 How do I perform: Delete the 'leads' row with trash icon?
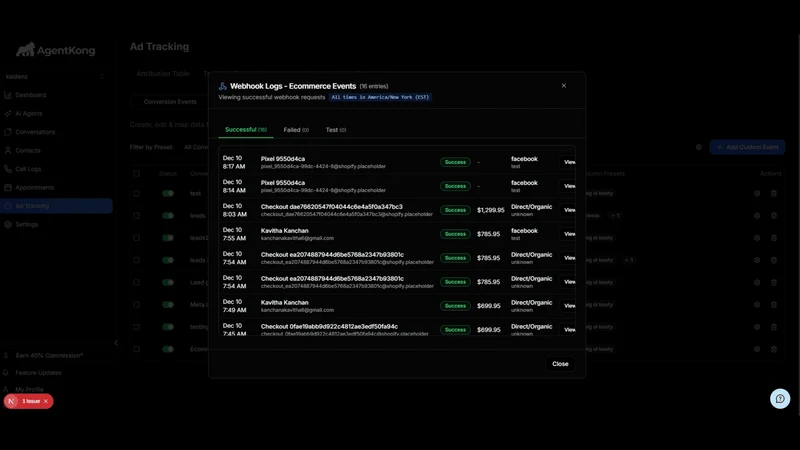774,215
